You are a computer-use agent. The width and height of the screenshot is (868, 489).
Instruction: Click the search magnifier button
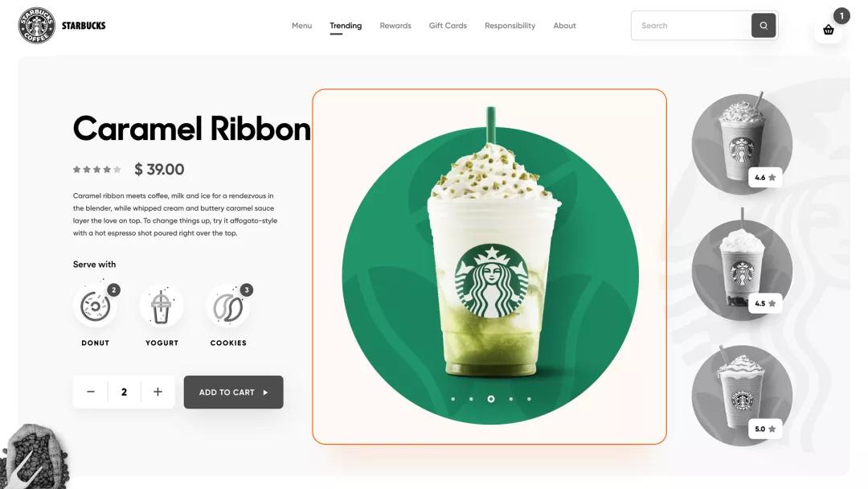point(764,26)
